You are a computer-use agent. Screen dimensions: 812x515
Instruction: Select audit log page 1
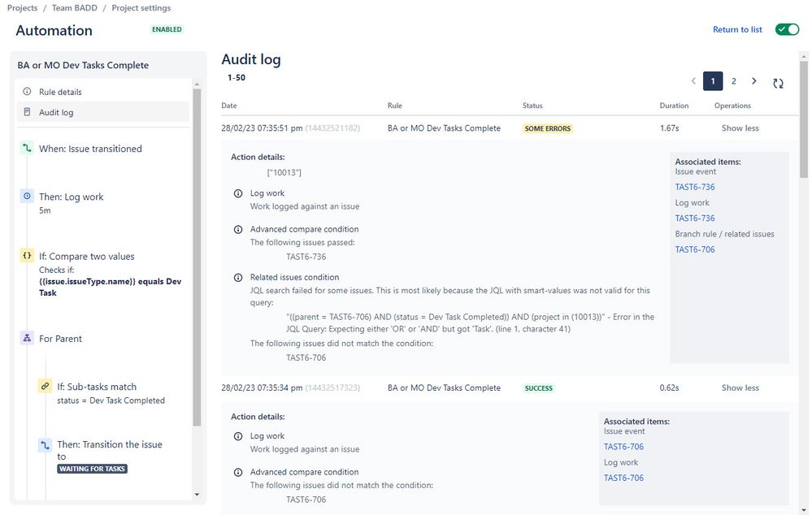click(x=713, y=80)
